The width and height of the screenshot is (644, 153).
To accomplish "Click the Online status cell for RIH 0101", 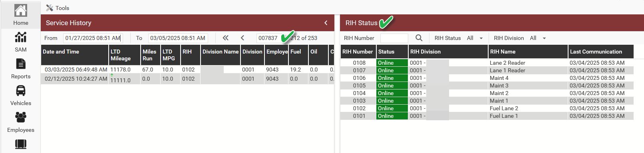I will [x=392, y=116].
